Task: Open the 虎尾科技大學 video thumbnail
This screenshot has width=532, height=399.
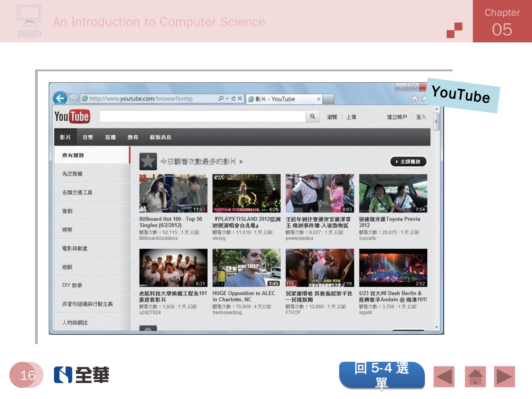Action: [173, 268]
